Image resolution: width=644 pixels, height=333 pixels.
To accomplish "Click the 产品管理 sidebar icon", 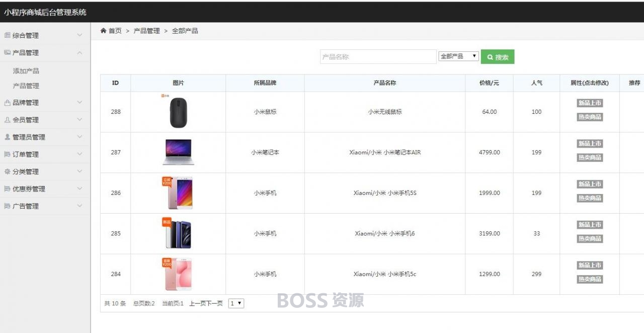I will [x=7, y=52].
